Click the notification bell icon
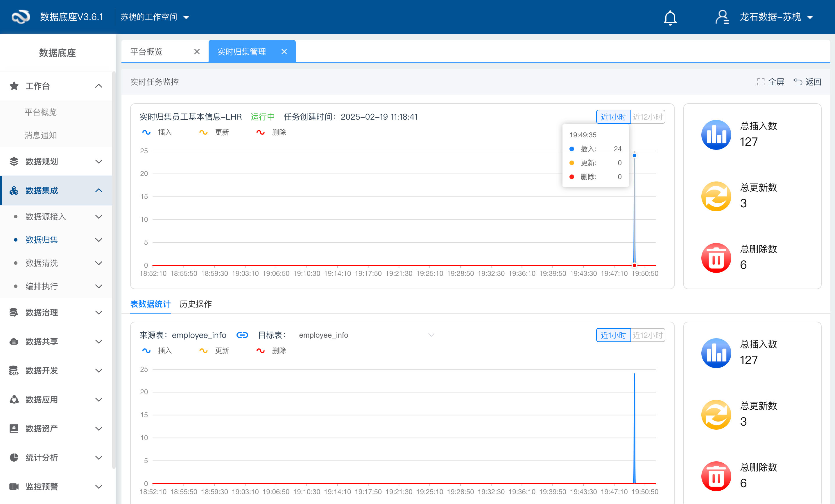Image resolution: width=835 pixels, height=504 pixels. pyautogui.click(x=670, y=18)
